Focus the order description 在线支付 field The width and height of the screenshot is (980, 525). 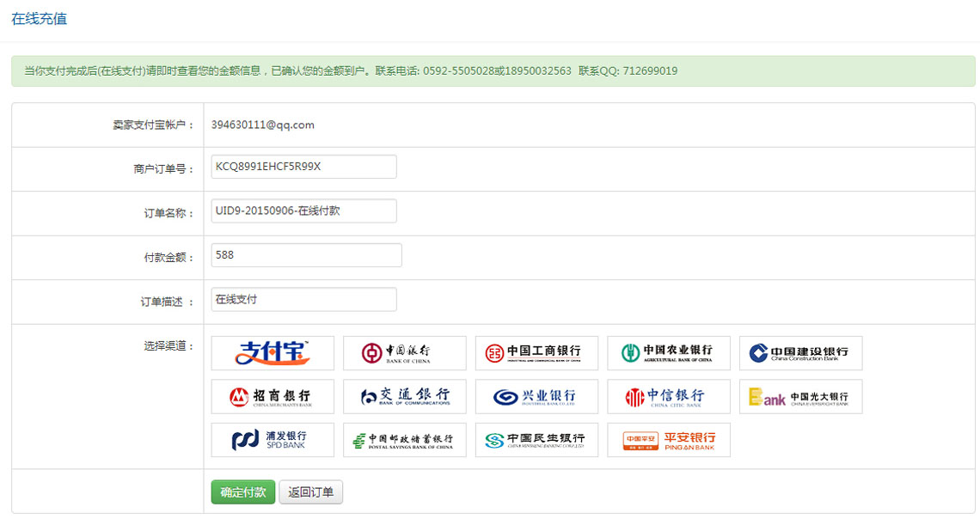click(x=303, y=299)
